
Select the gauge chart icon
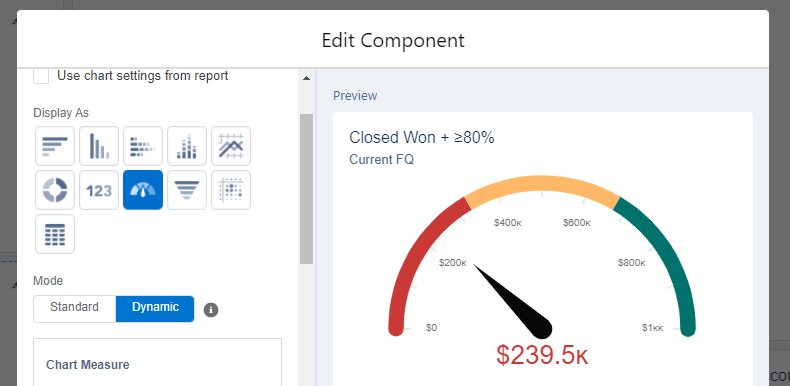tap(143, 190)
